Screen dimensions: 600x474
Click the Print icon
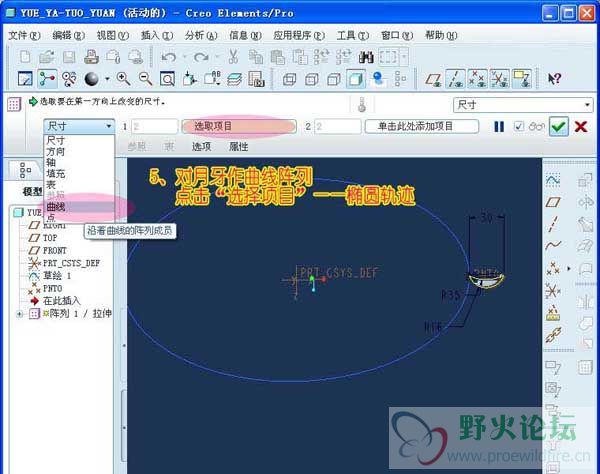pos(91,57)
